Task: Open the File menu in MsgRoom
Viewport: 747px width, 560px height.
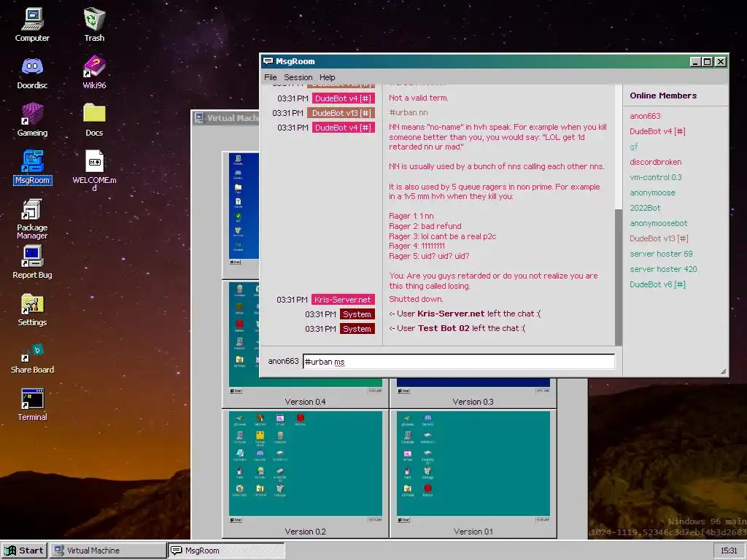Action: 270,77
